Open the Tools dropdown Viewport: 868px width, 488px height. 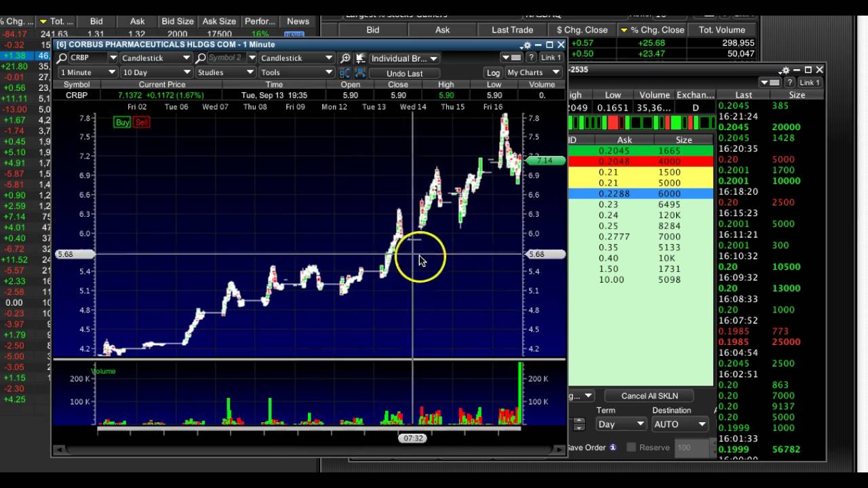point(297,73)
